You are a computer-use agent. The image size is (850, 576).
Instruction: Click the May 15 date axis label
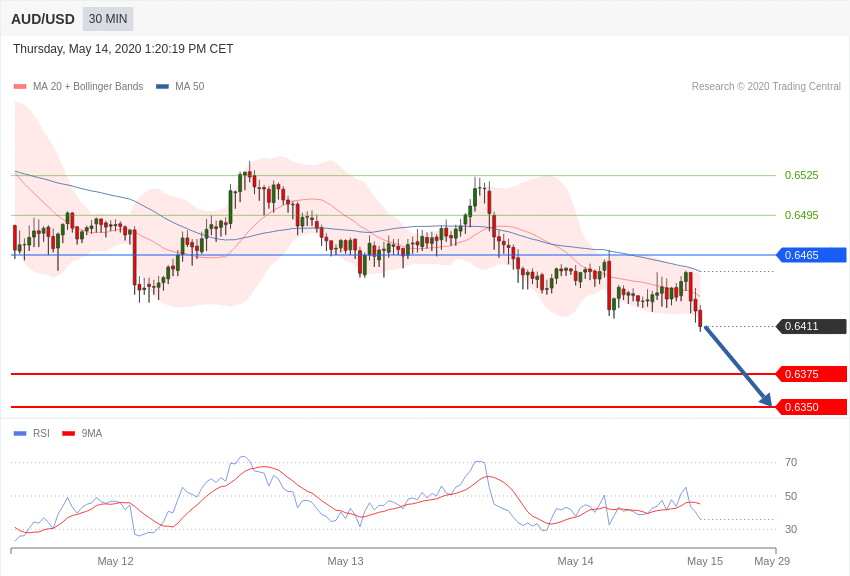pyautogui.click(x=705, y=561)
